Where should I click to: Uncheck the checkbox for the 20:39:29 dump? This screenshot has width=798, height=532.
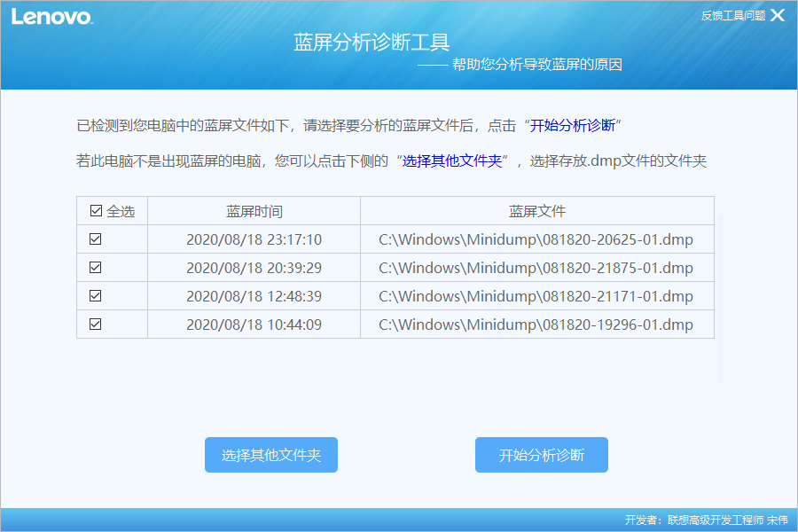[96, 268]
